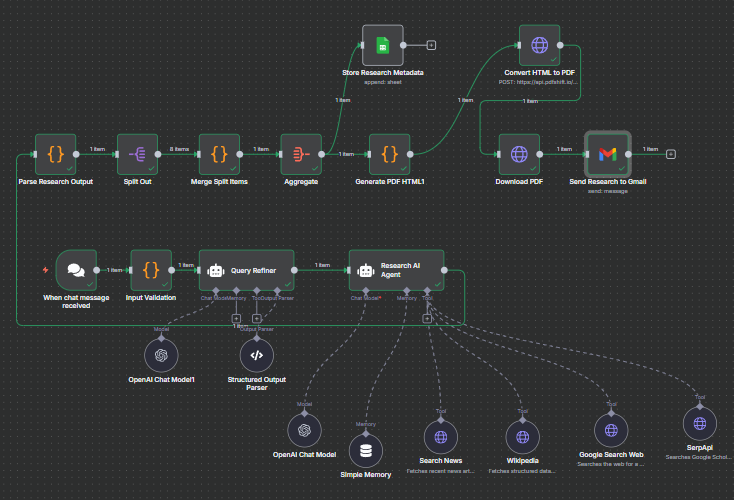Click the Split Out node icon
Viewport: 734px width, 500px height.
click(138, 154)
